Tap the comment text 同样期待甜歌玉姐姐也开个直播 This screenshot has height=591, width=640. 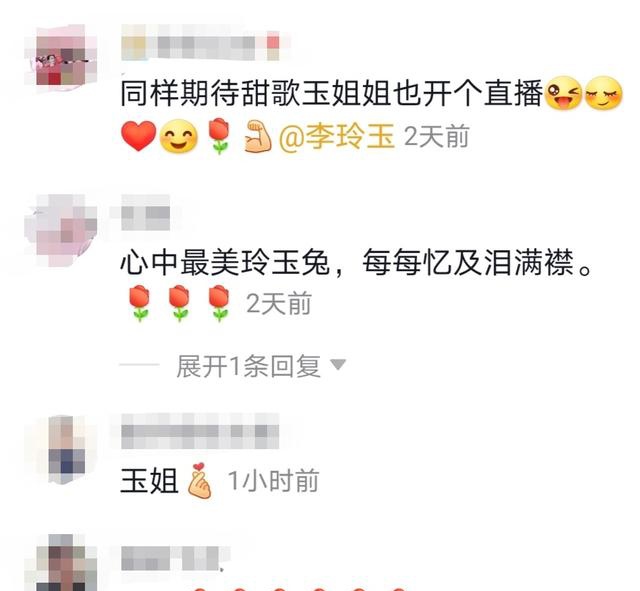coord(331,93)
